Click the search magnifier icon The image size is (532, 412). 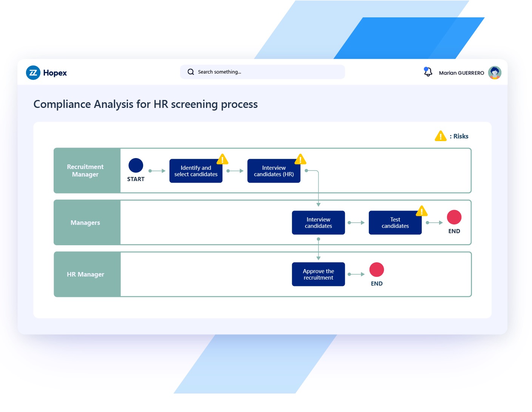[x=191, y=72]
